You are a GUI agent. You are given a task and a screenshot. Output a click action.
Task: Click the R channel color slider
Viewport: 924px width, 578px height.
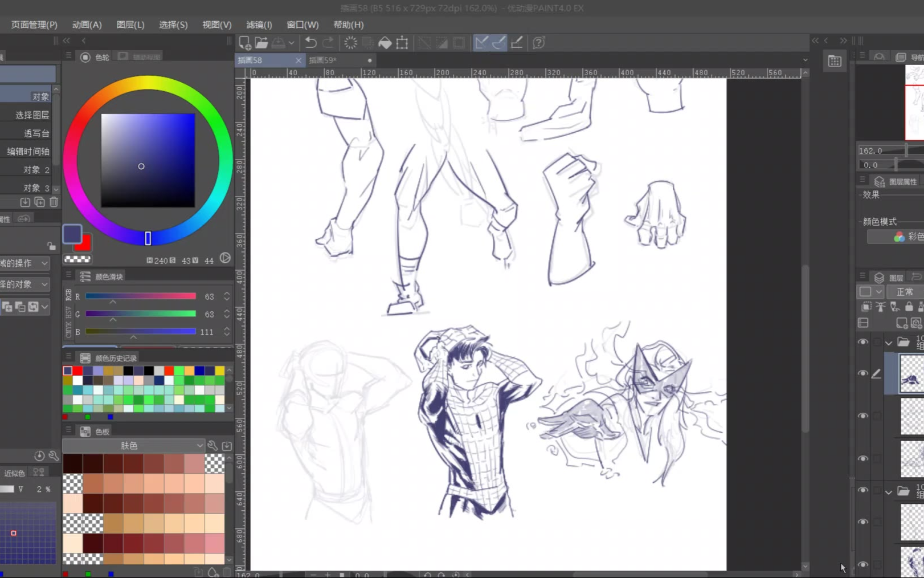[141, 296]
